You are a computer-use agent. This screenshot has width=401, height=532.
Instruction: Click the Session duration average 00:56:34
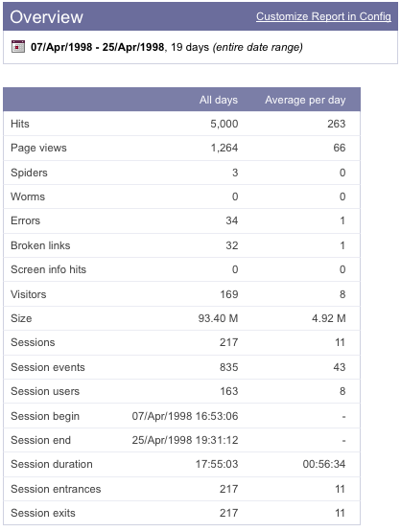click(x=324, y=464)
